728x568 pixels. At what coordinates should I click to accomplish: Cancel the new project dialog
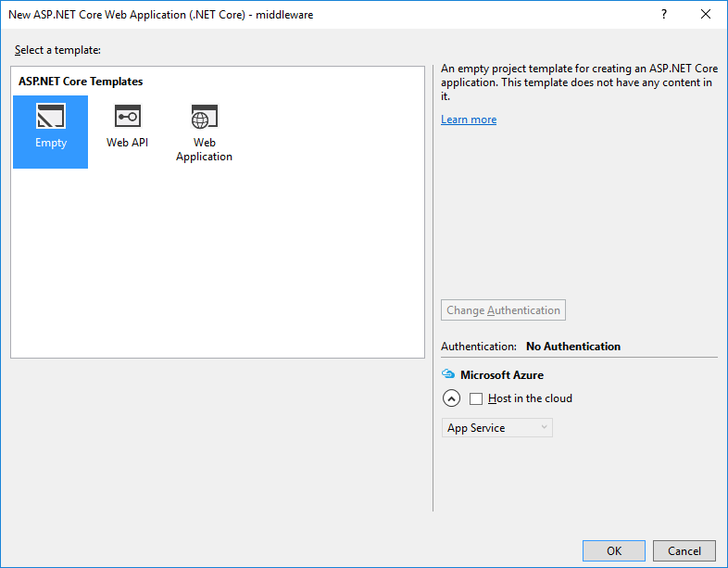click(684, 550)
